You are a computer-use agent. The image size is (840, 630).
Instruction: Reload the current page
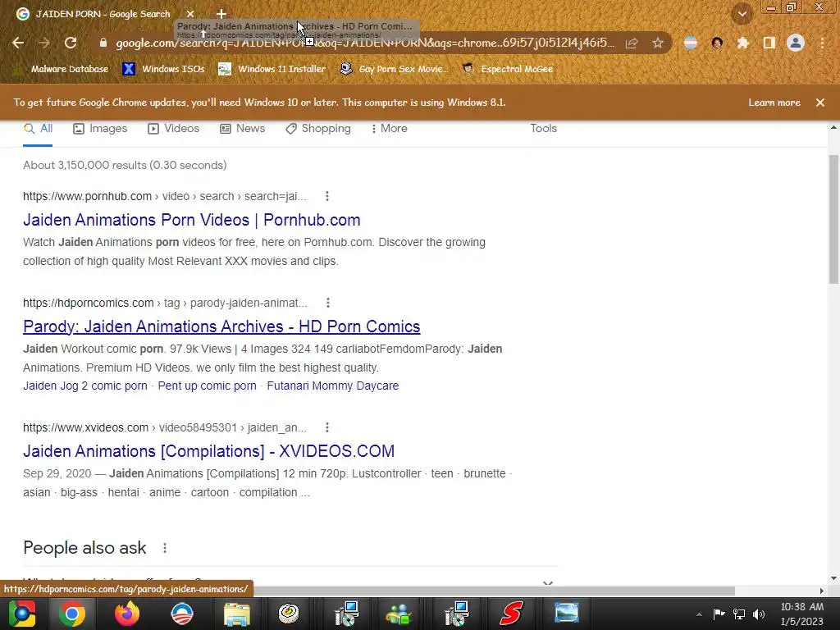pyautogui.click(x=71, y=43)
